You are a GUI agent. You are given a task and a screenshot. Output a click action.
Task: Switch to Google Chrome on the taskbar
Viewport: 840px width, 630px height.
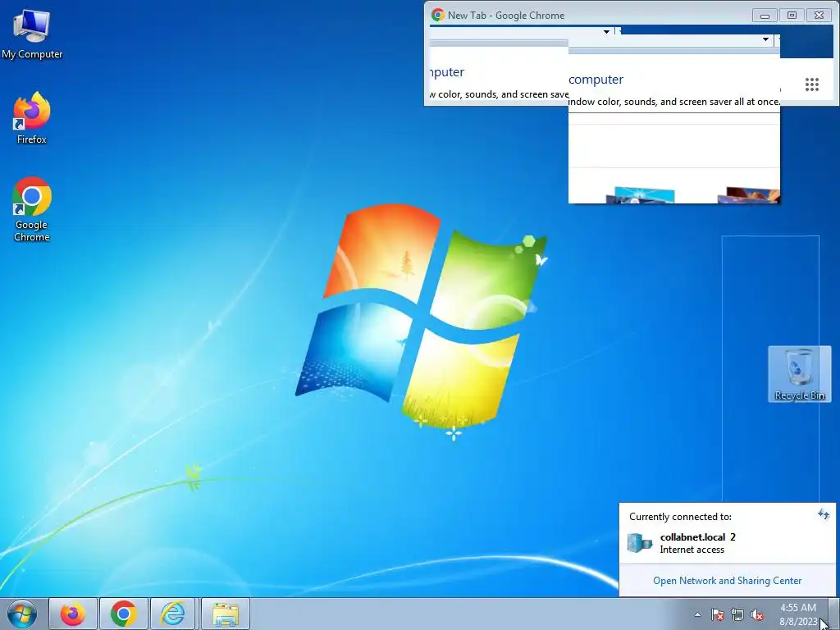[x=124, y=614]
